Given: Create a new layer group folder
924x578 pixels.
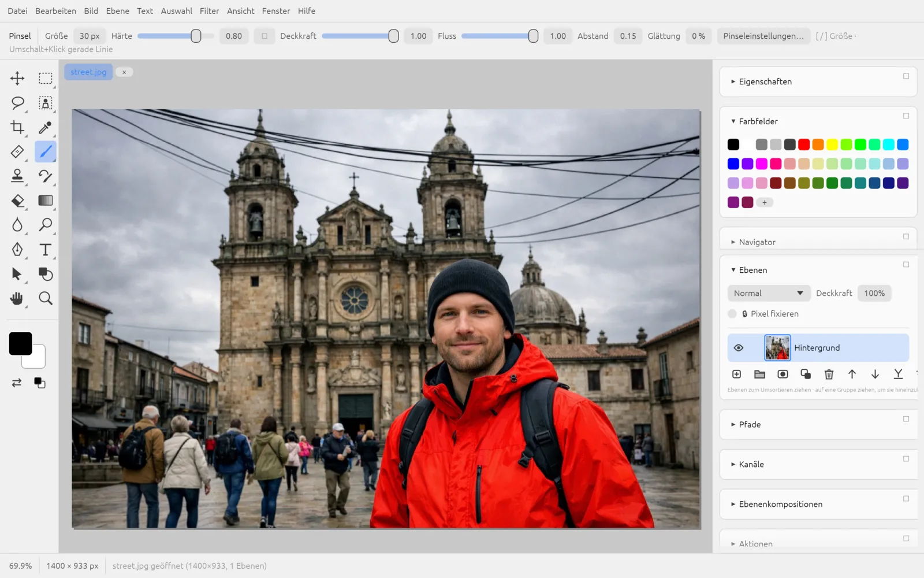Looking at the screenshot, I should click(x=760, y=375).
